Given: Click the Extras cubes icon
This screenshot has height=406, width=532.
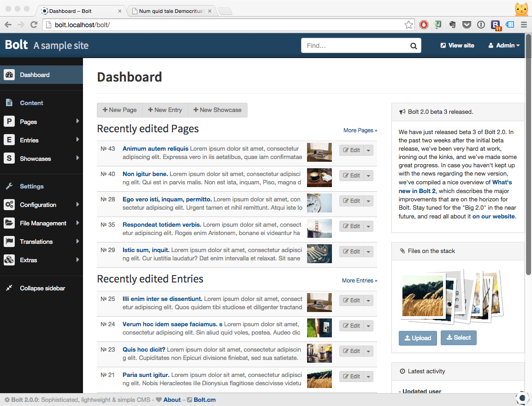Looking at the screenshot, I should point(9,260).
